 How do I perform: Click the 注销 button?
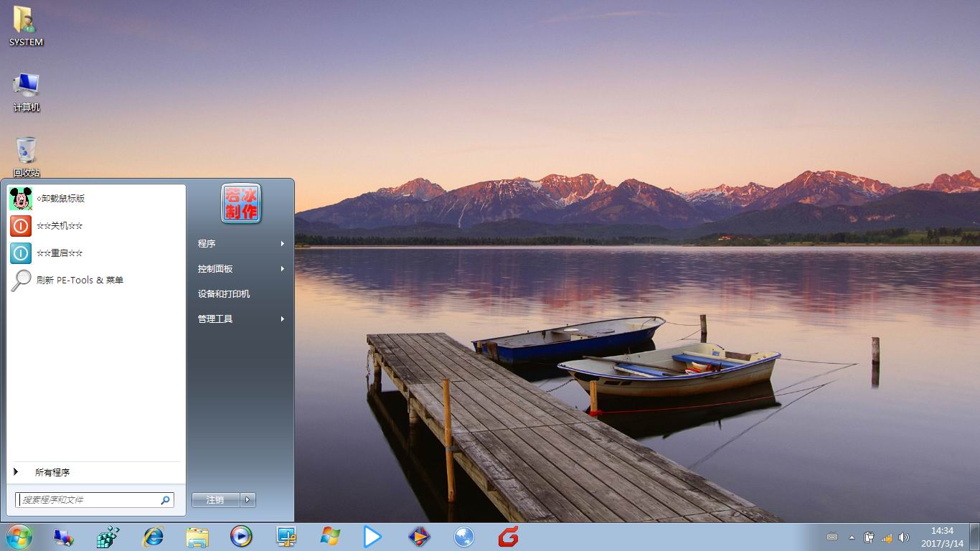coord(215,500)
